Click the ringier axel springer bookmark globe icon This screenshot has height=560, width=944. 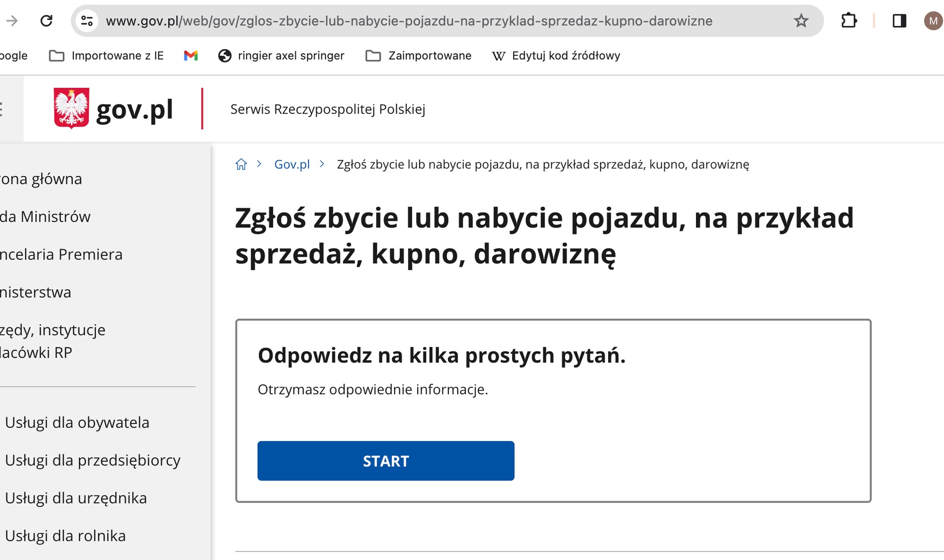click(225, 56)
